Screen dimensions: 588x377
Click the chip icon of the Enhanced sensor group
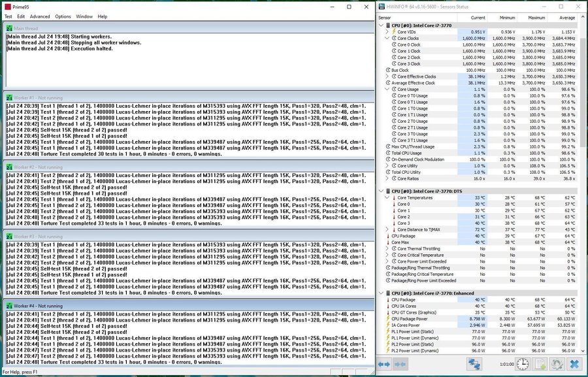(x=387, y=293)
